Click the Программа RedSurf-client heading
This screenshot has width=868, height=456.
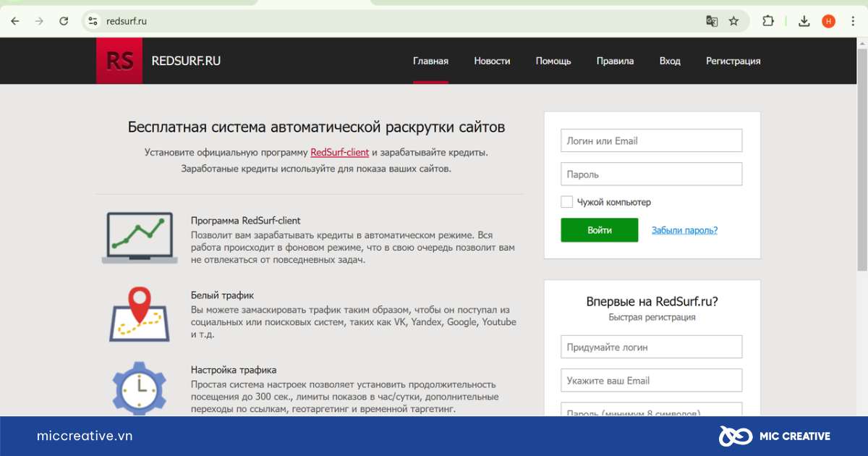(245, 221)
